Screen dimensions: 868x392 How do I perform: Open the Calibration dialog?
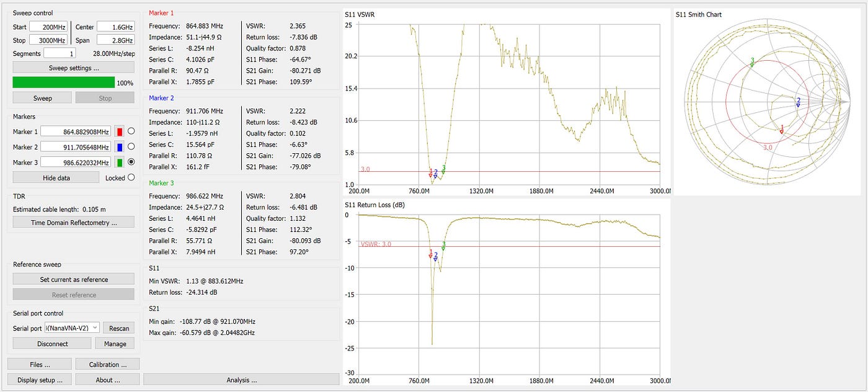tap(107, 364)
